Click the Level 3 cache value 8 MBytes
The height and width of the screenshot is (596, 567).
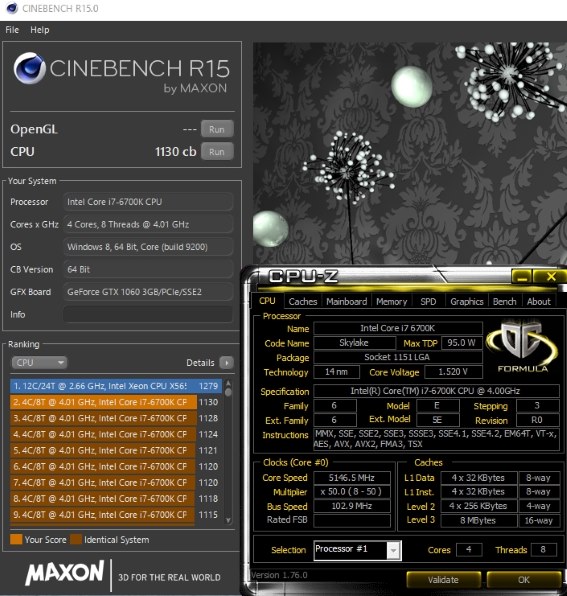point(478,520)
